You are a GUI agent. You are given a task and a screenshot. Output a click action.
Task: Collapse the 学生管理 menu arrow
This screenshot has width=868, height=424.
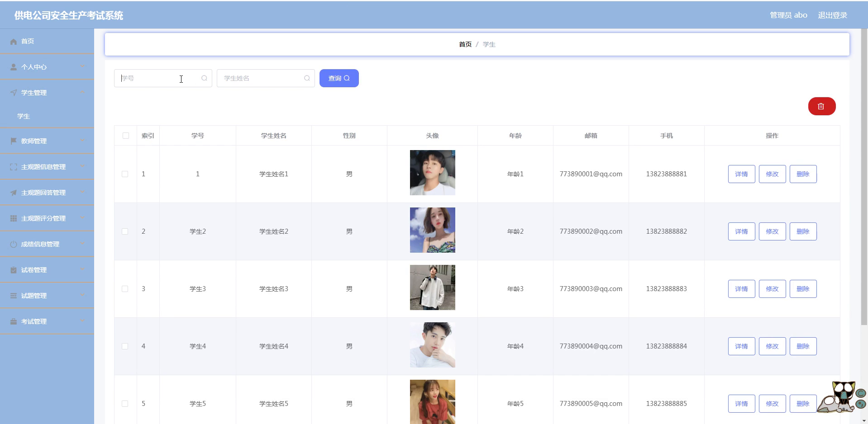82,92
